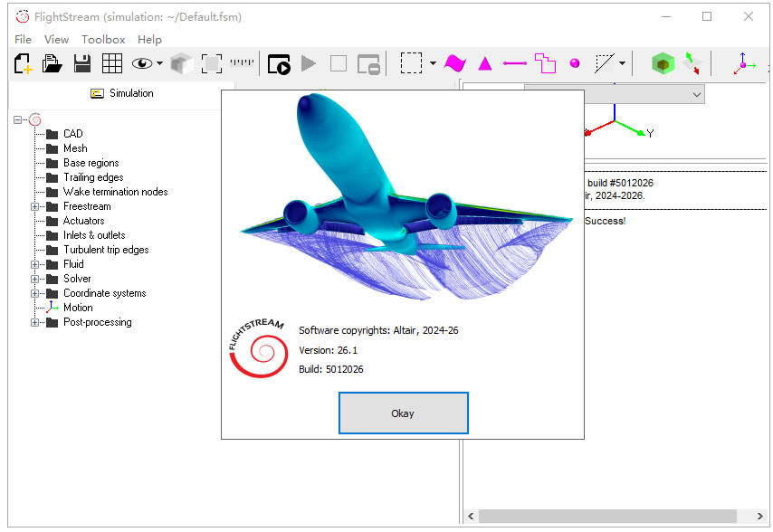Image resolution: width=773 pixels, height=532 pixels.
Task: Open the dropdown arrow beside eye icon
Action: pyautogui.click(x=159, y=63)
